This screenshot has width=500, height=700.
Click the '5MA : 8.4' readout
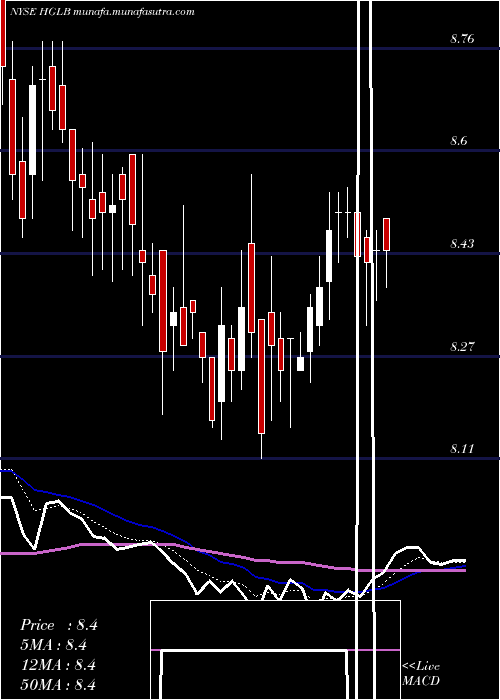click(x=54, y=645)
